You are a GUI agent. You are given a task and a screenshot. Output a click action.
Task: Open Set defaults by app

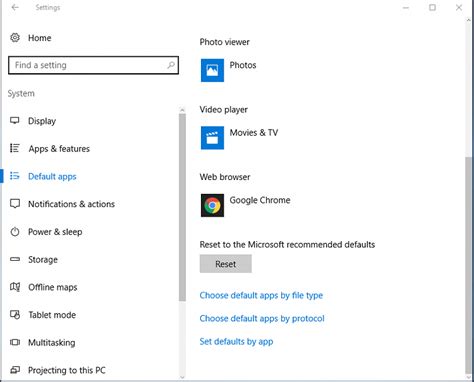(236, 341)
